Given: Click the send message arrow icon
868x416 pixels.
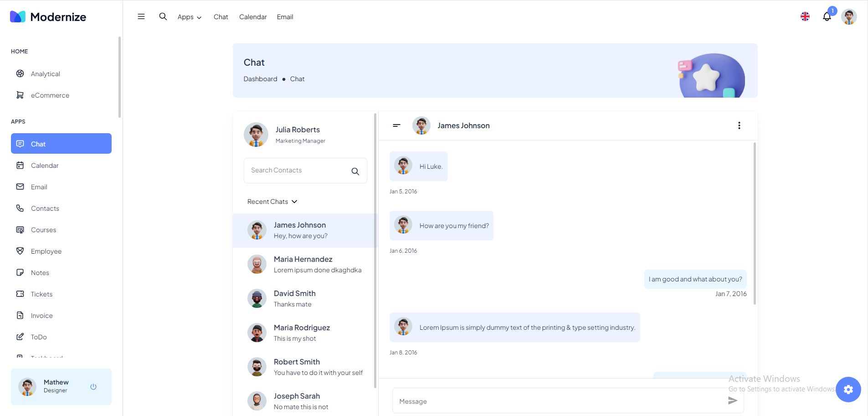Looking at the screenshot, I should (x=732, y=400).
